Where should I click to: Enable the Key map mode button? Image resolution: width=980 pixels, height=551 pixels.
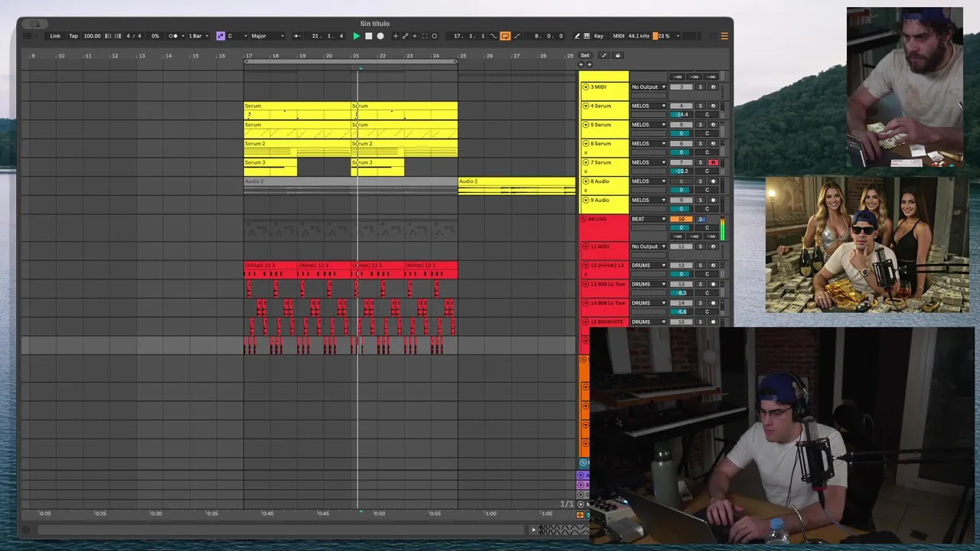(599, 36)
